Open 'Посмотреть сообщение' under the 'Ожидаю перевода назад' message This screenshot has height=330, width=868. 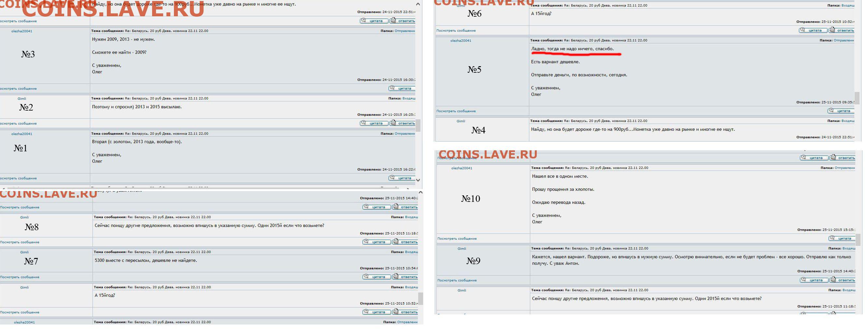457,239
